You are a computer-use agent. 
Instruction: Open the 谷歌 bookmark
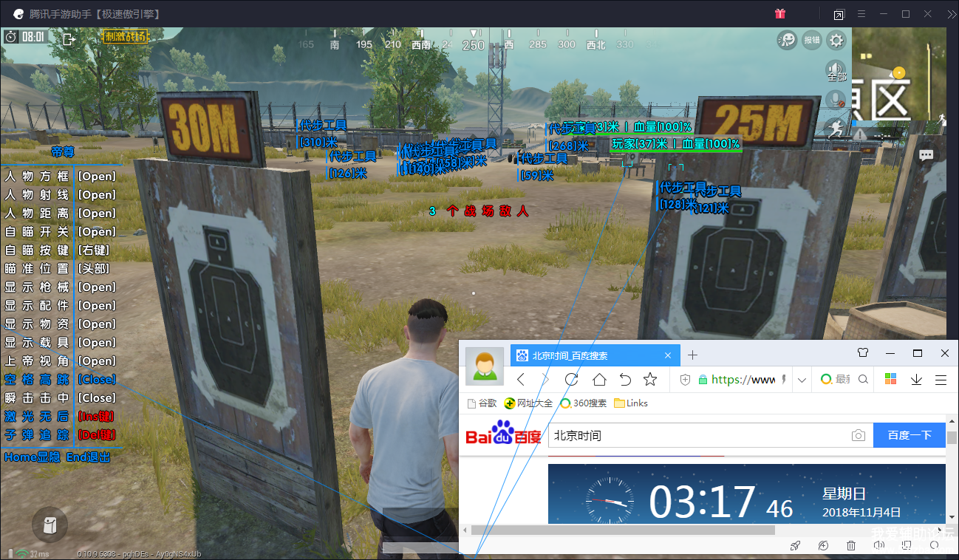pos(482,403)
